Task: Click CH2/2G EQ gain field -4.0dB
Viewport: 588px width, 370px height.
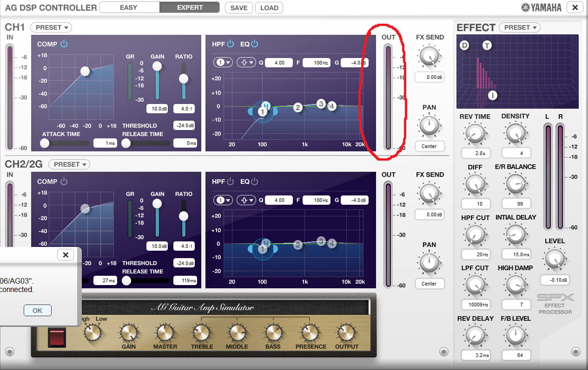Action: pyautogui.click(x=355, y=200)
